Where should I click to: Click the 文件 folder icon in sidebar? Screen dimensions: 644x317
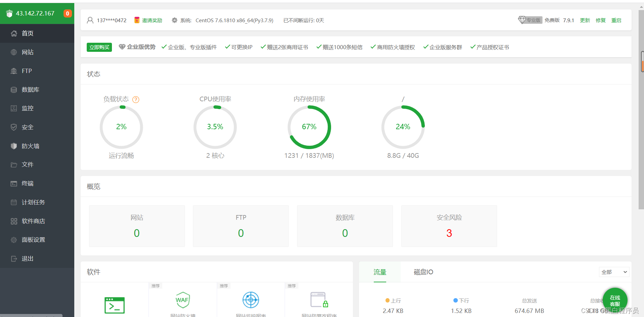(14, 165)
